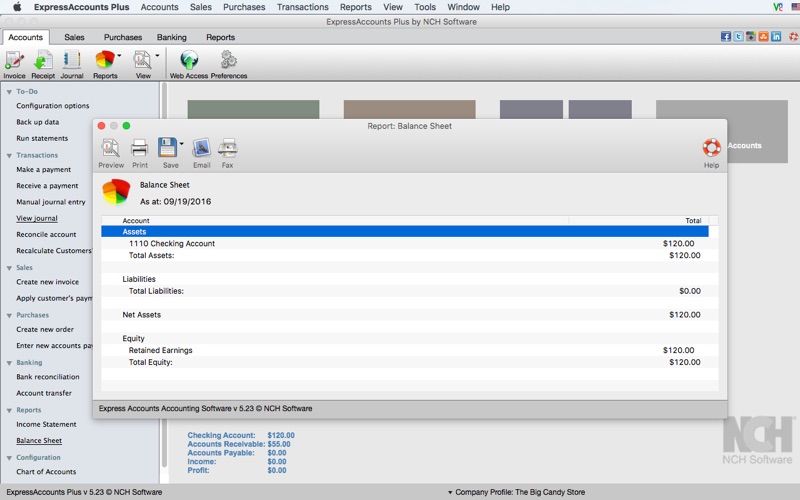Open Twitter share icon
800x500 pixels.
point(738,37)
